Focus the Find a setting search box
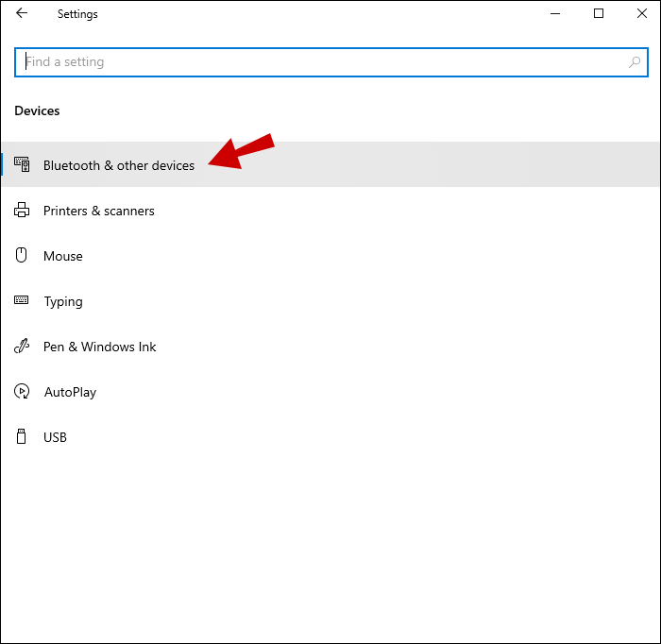 330,62
